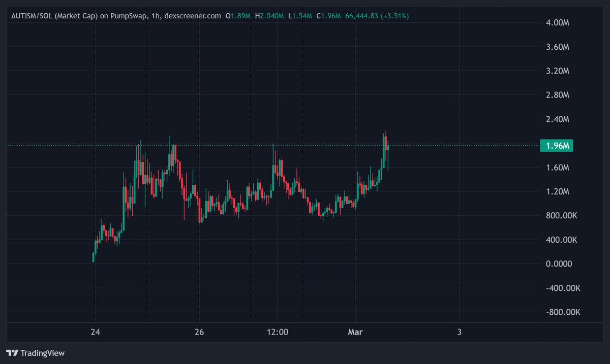The image size is (610, 364).
Task: Click the 1.60M price axis label
Action: click(x=559, y=168)
